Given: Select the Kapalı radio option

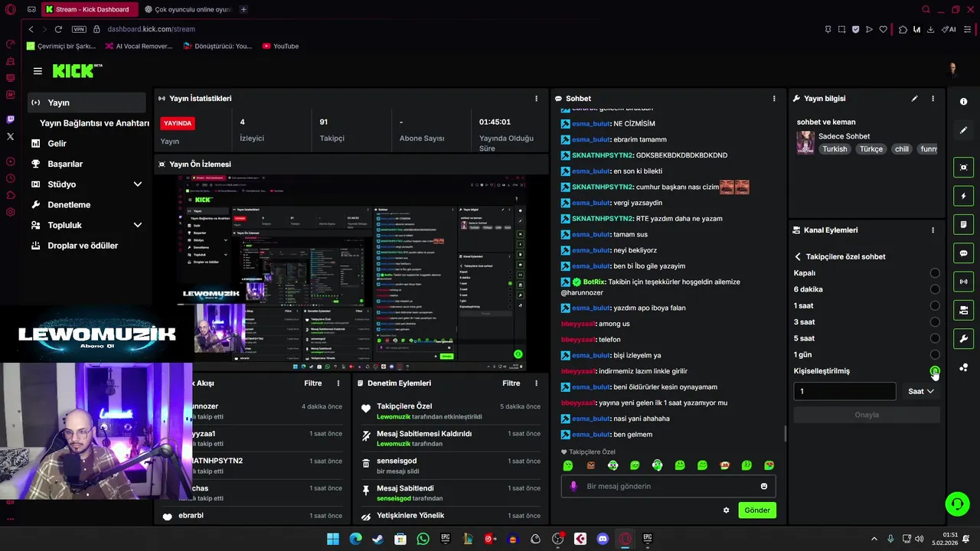Looking at the screenshot, I should tap(935, 273).
